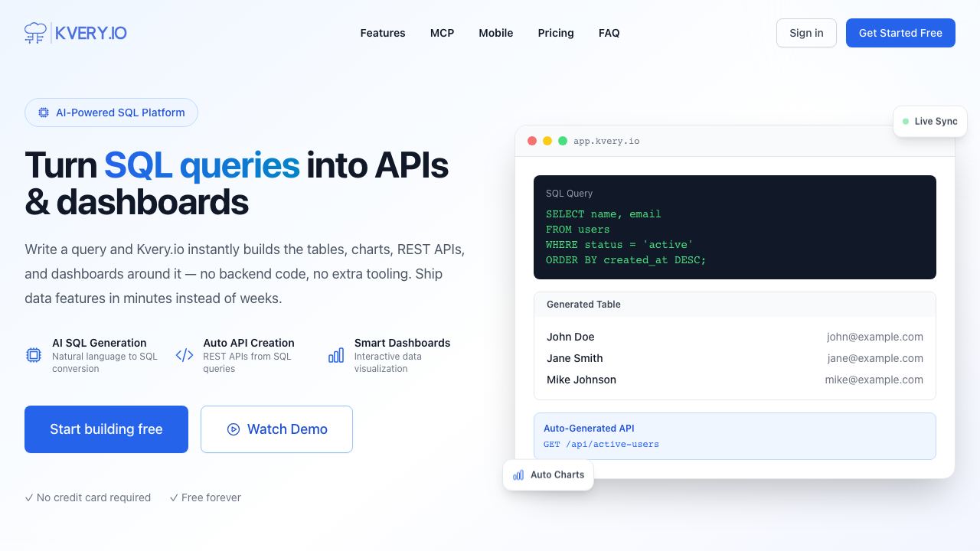Click the Watch Demo button
This screenshot has width=980, height=551.
click(x=276, y=429)
